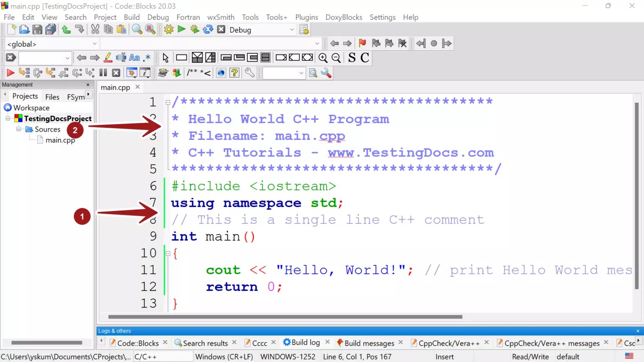Abort the running build

(221, 29)
